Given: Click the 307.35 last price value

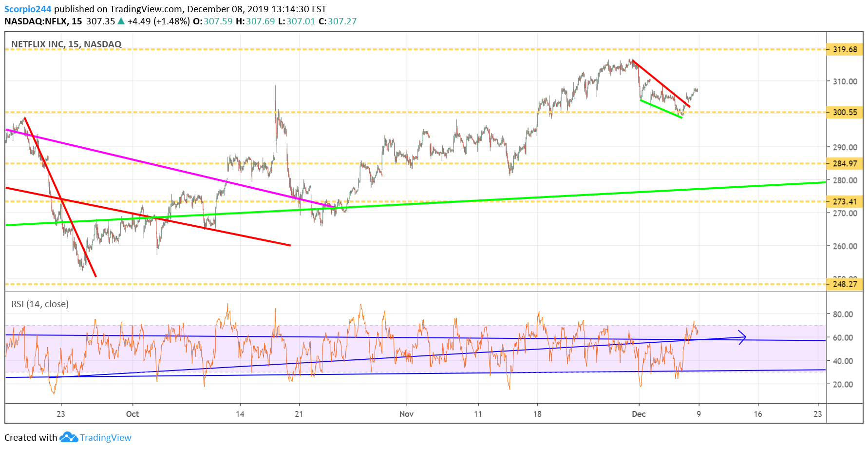Looking at the screenshot, I should tap(100, 21).
